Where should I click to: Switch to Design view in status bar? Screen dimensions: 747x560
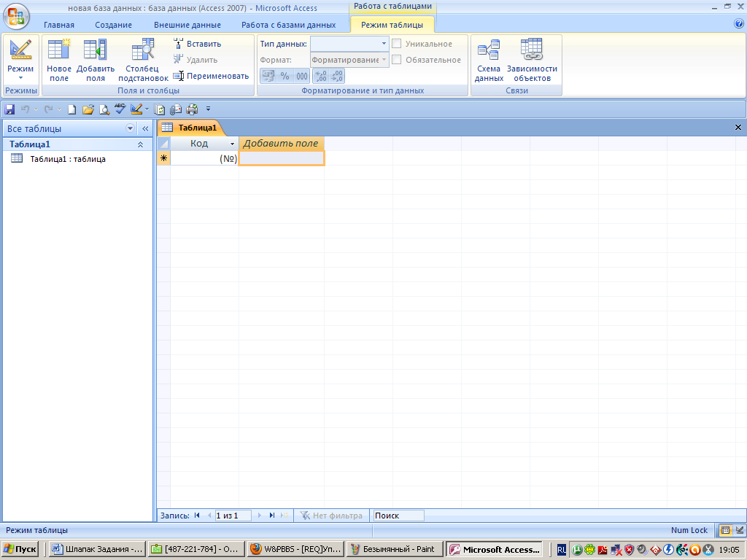point(740,530)
